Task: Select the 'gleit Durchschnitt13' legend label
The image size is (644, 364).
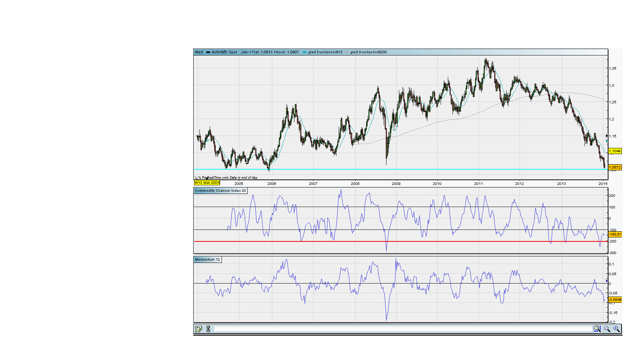Action: [x=325, y=52]
